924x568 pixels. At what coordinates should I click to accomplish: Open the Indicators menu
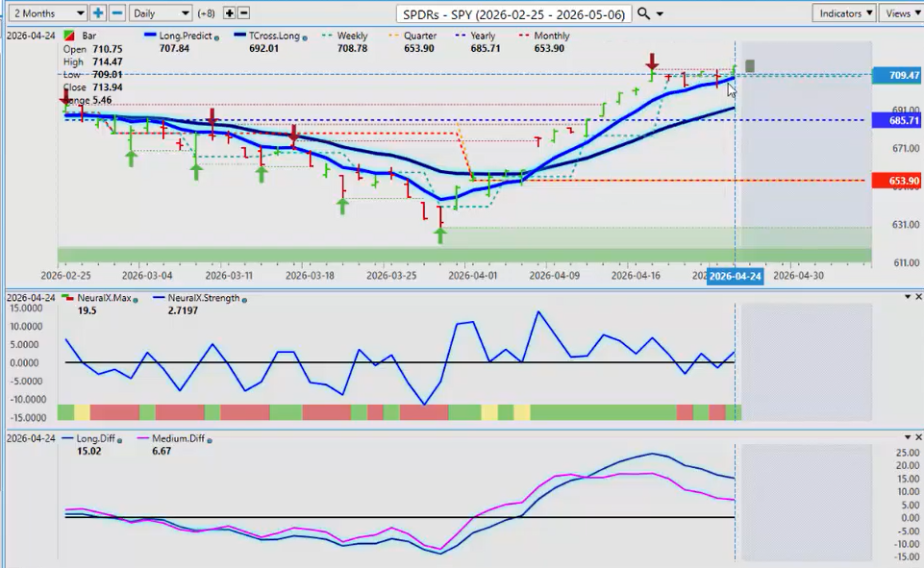coord(843,13)
